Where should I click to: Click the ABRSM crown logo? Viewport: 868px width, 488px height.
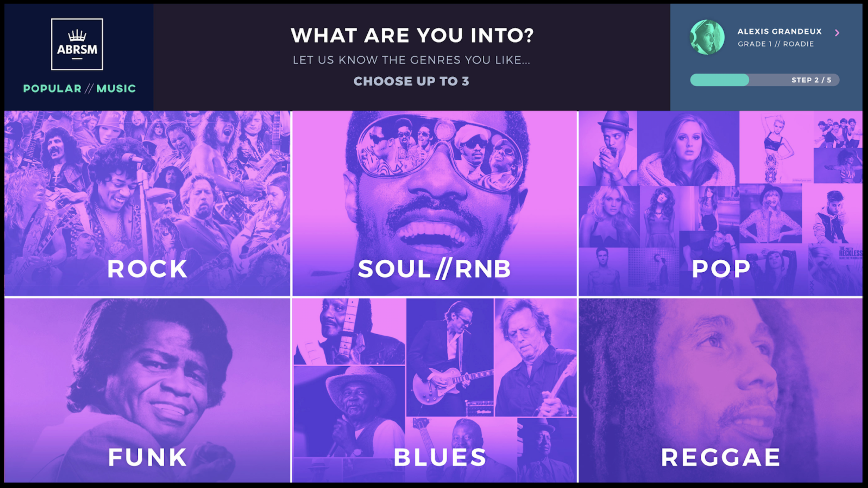click(77, 44)
